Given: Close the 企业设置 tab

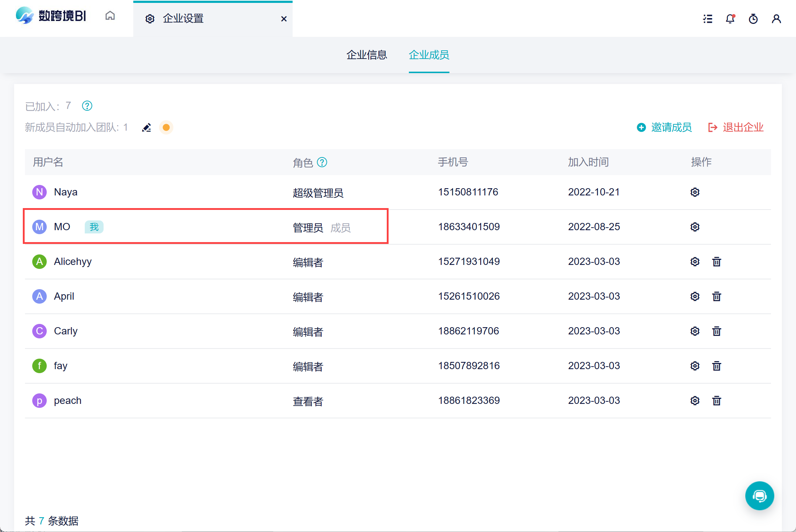Looking at the screenshot, I should pos(284,19).
